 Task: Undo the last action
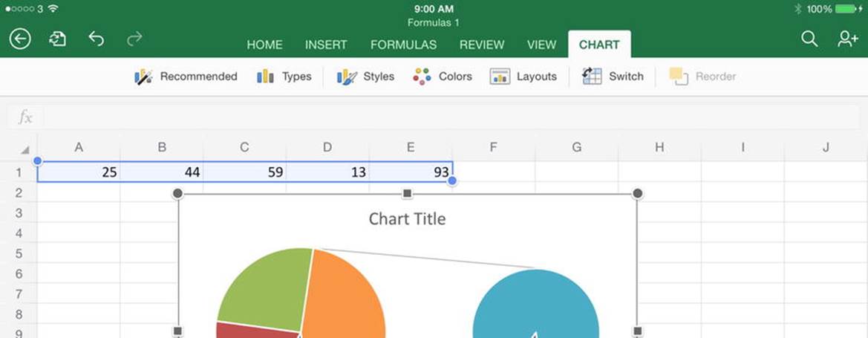[97, 38]
